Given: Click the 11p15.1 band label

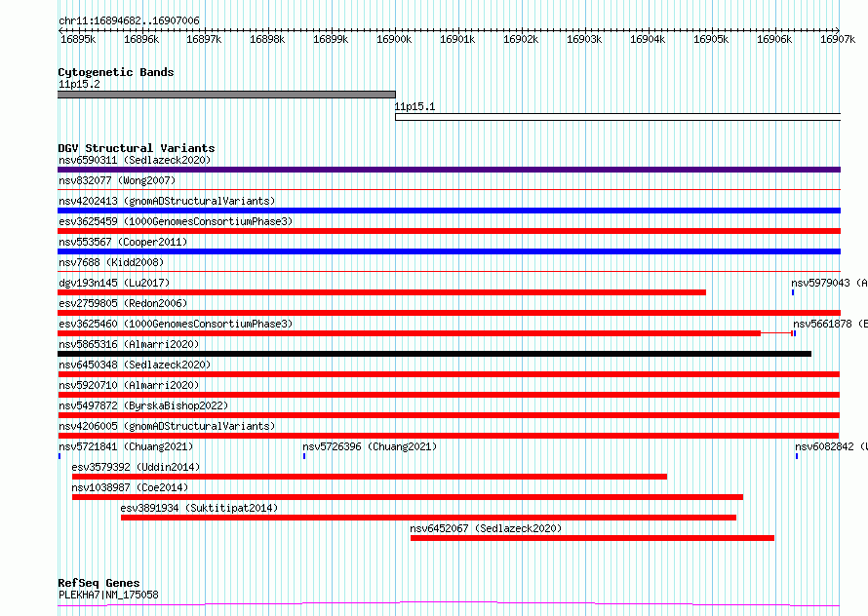Looking at the screenshot, I should 414,107.
